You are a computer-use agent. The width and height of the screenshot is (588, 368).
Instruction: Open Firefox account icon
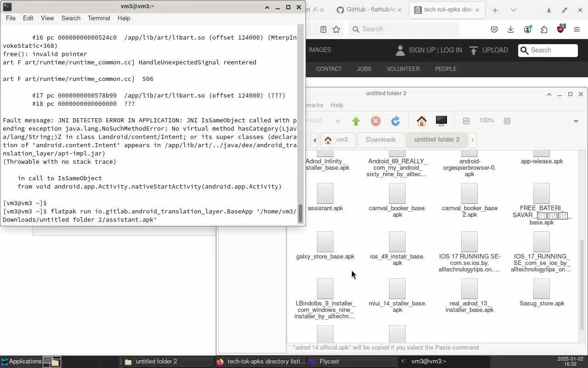coord(527,29)
